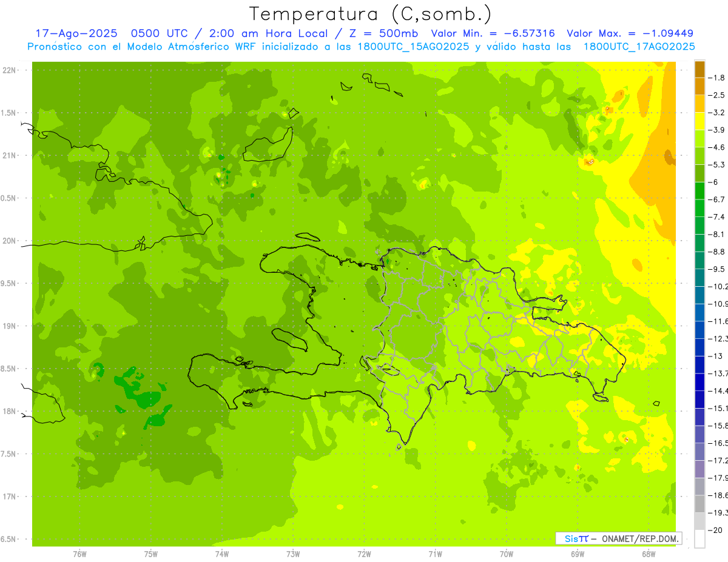The image size is (728, 562).
Task: Click the -7.4 color scale value
Action: click(x=717, y=217)
